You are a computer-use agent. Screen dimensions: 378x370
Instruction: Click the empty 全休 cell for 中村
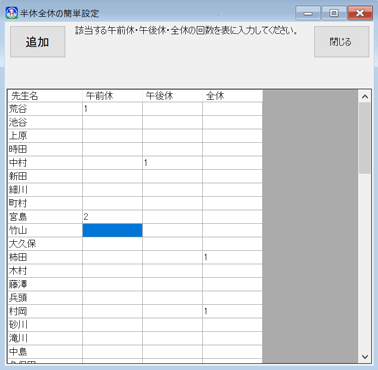pos(232,163)
